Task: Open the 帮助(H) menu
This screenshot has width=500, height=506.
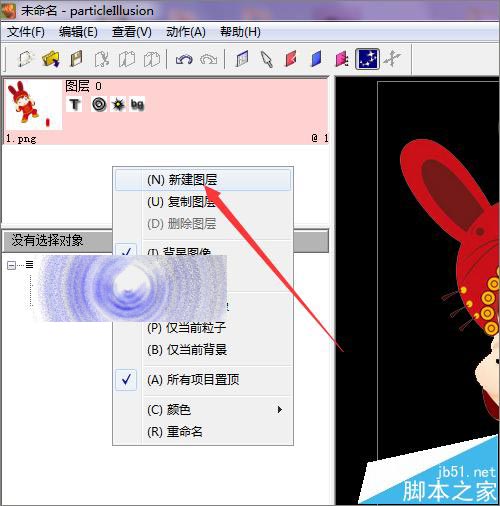Action: [240, 32]
